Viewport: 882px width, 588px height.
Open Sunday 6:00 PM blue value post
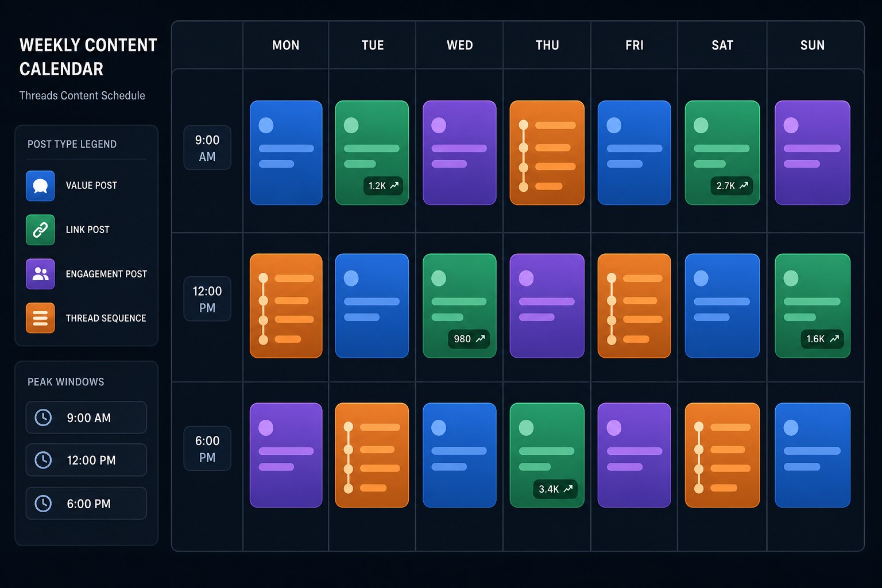click(813, 455)
